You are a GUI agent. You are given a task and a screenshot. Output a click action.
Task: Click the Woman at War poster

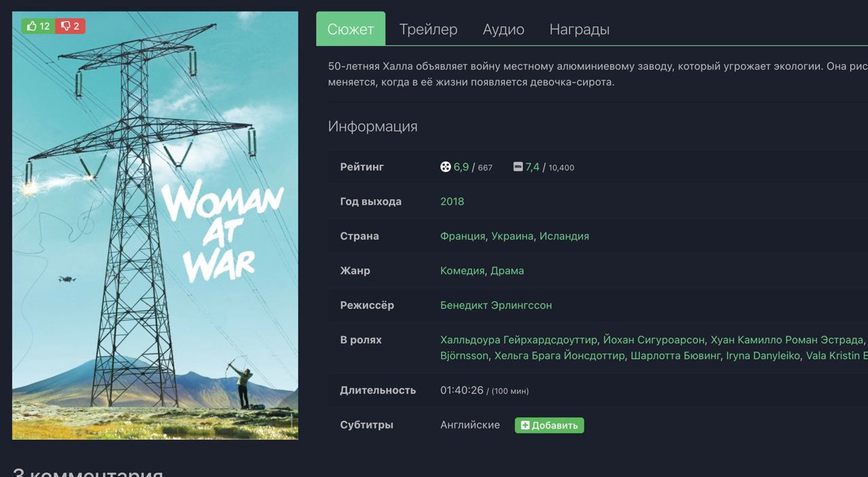(155, 226)
